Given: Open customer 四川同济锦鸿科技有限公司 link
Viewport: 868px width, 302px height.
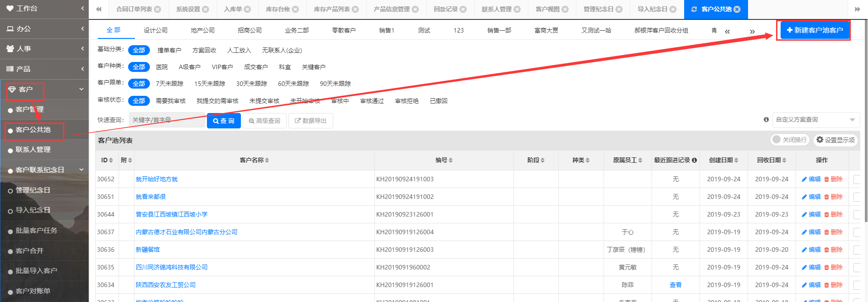Looking at the screenshot, I should 172,267.
